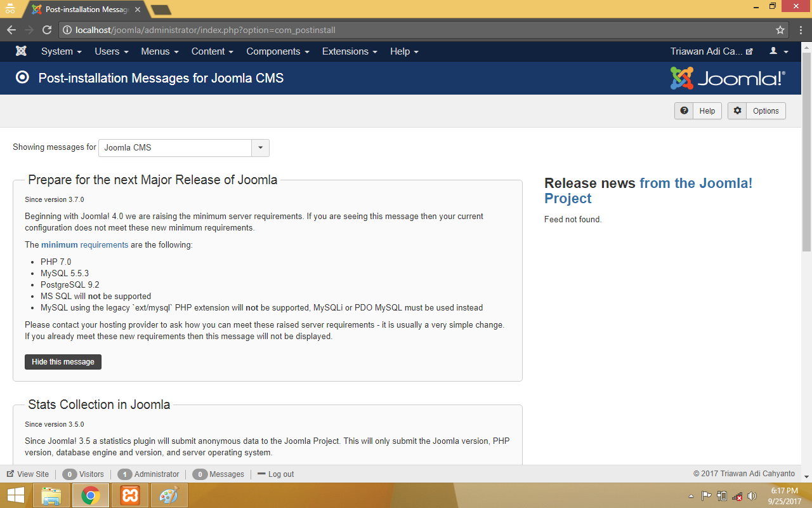
Task: Close the Post-installation Messages tab
Action: (138, 10)
